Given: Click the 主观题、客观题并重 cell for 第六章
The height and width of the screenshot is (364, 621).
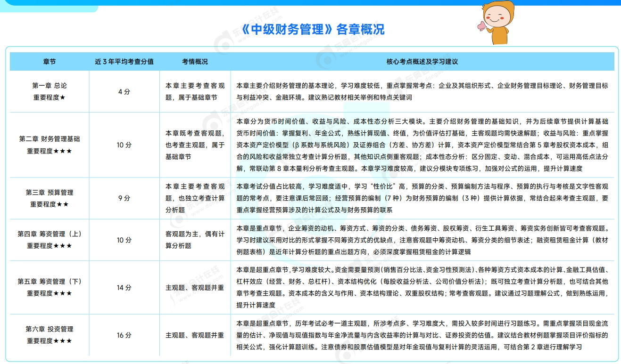Looking at the screenshot, I should click(x=194, y=335).
